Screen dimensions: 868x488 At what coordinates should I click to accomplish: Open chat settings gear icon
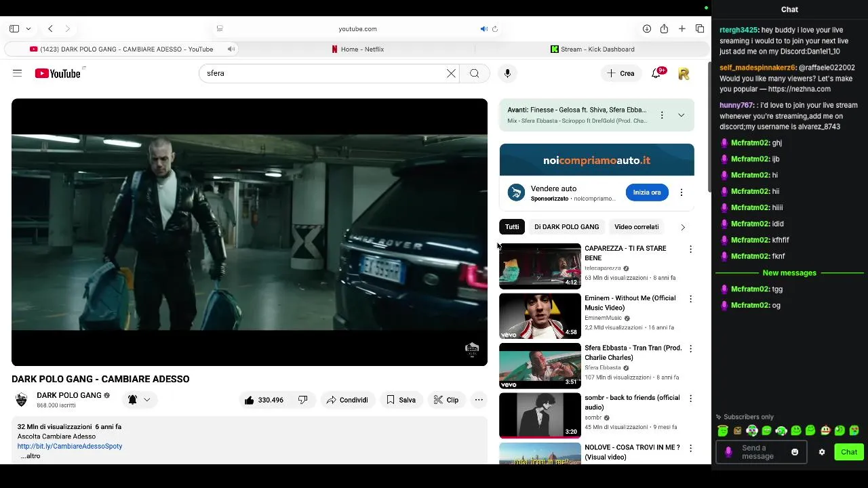click(822, 452)
